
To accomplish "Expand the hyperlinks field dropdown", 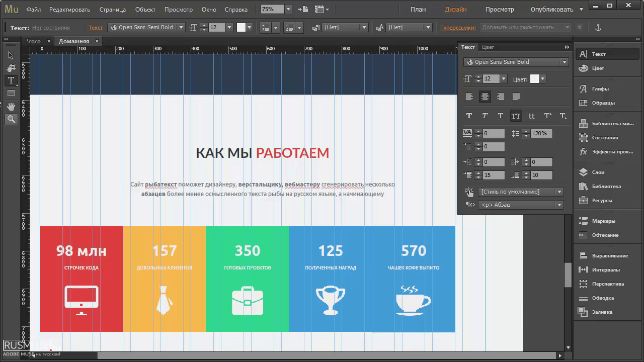I will coord(568,28).
